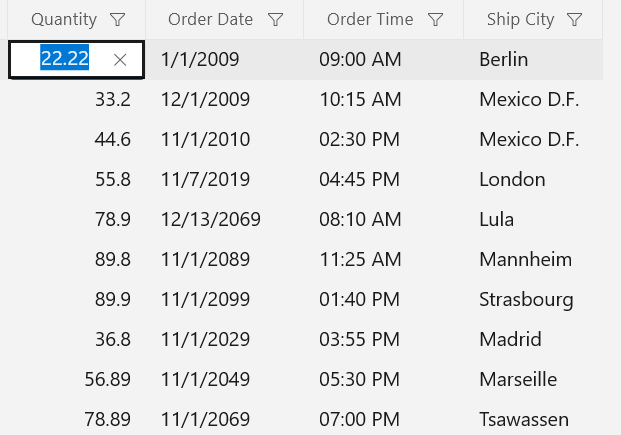Viewport: 621px width, 435px height.
Task: Select the Mannheim ship city cell
Action: (525, 260)
